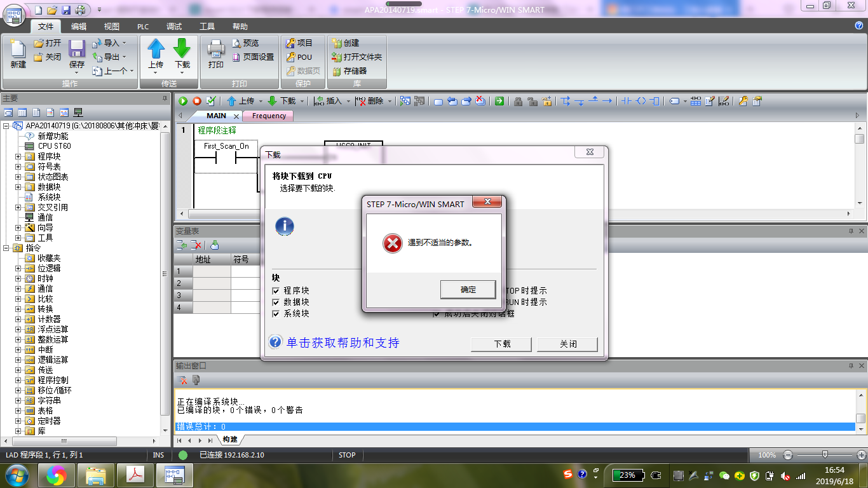Click the Print icon in ribbon
This screenshot has height=488, width=868.
tap(216, 50)
